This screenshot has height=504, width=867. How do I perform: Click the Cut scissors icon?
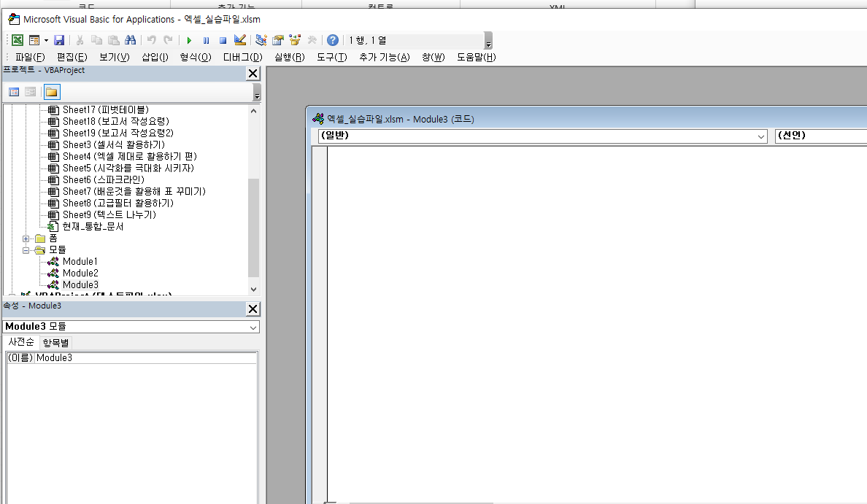[80, 40]
